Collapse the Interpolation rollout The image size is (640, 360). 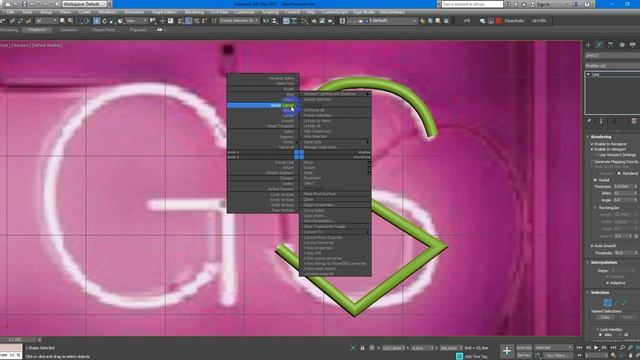click(x=604, y=262)
